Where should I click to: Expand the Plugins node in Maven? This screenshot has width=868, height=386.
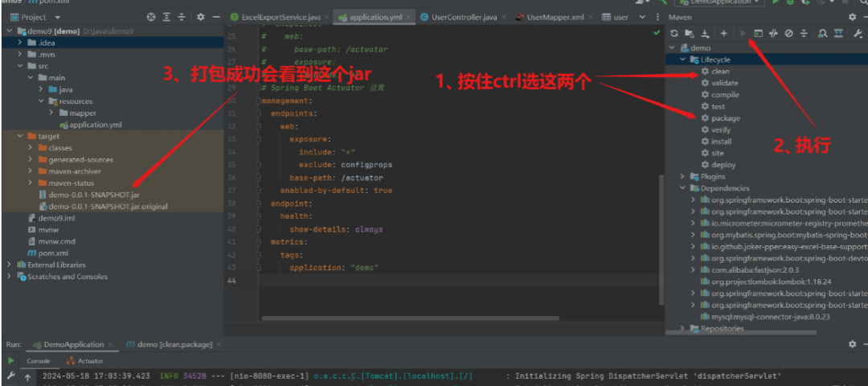click(x=682, y=177)
